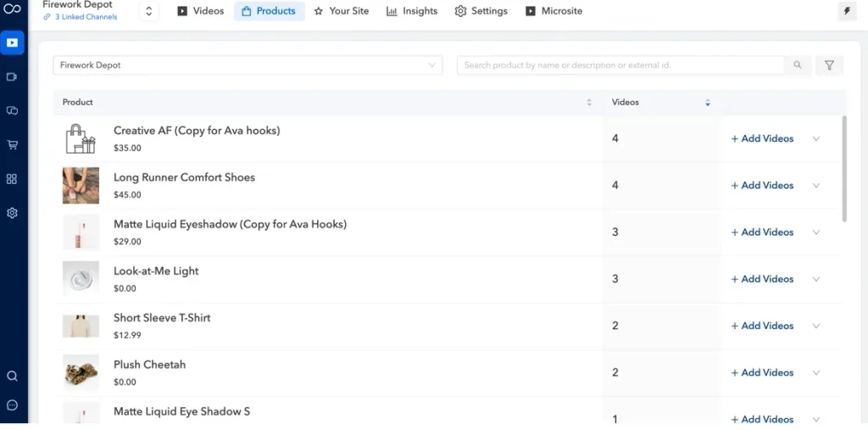
Task: Expand the Look-at-Me Light row chevron
Action: point(816,279)
